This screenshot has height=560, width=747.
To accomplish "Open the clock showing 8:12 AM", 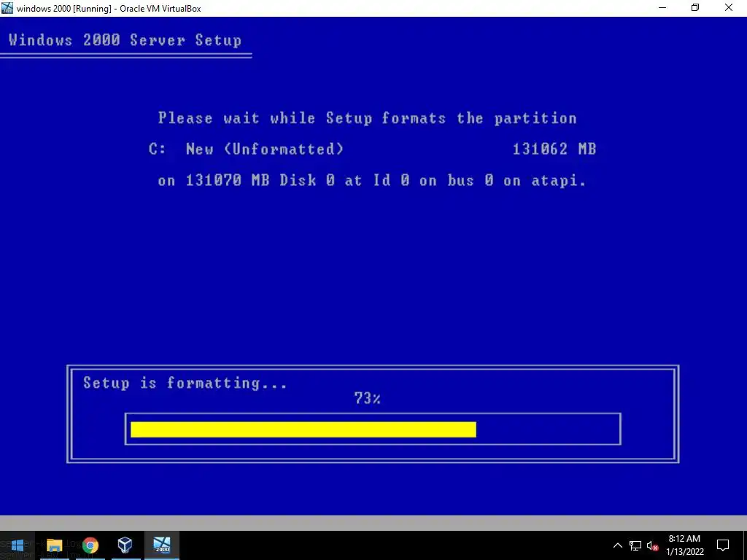I will pyautogui.click(x=684, y=545).
